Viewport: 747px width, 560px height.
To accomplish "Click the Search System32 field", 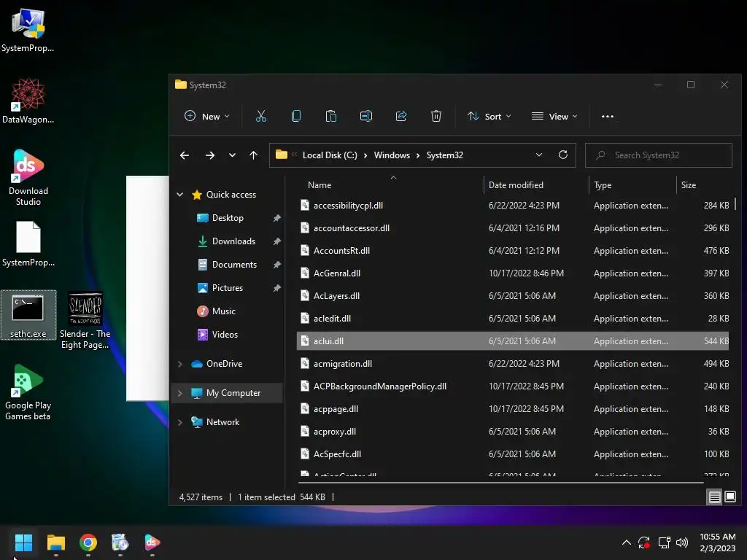I will (659, 155).
